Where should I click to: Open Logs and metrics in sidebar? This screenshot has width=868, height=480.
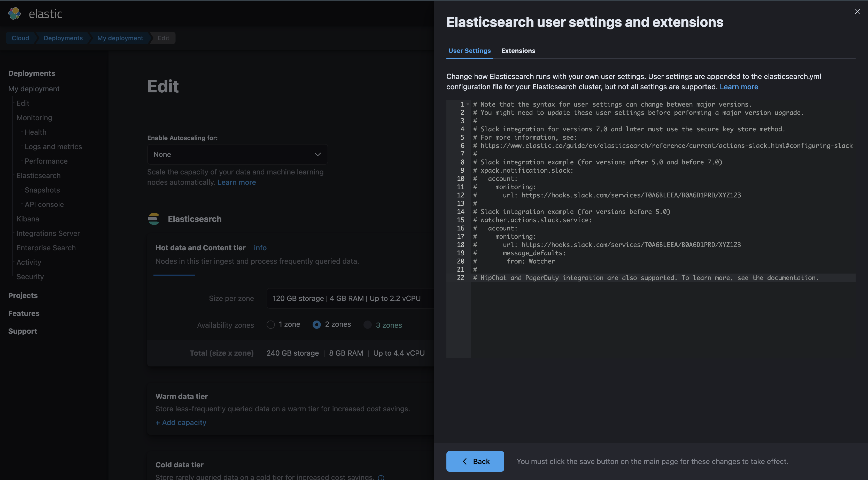[x=53, y=146]
